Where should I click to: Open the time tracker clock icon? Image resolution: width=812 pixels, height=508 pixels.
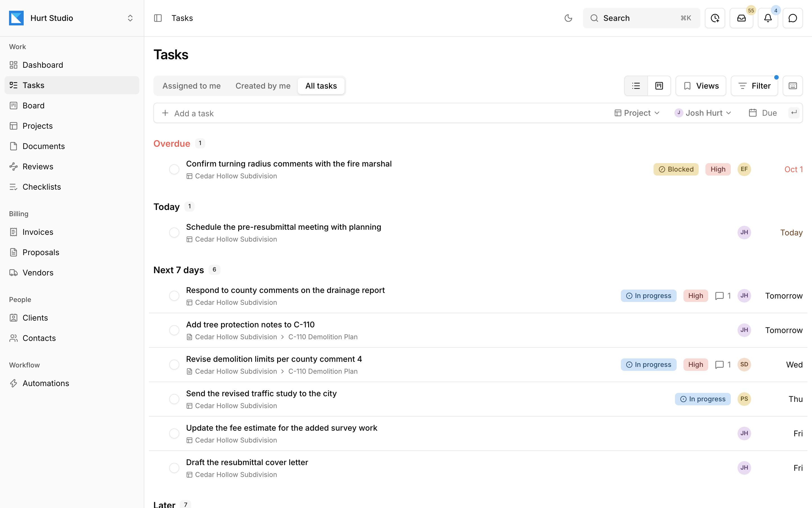click(715, 18)
